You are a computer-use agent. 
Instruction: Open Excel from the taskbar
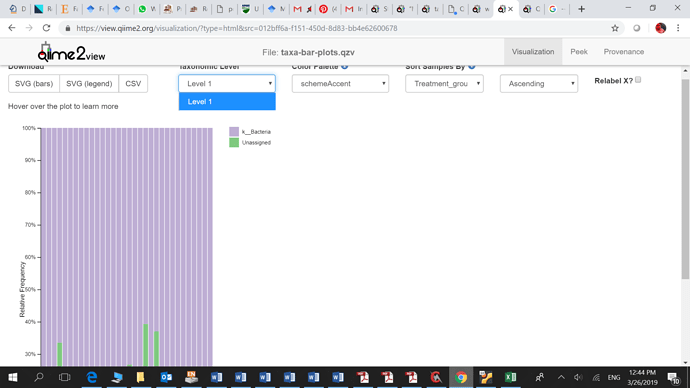tap(510, 377)
